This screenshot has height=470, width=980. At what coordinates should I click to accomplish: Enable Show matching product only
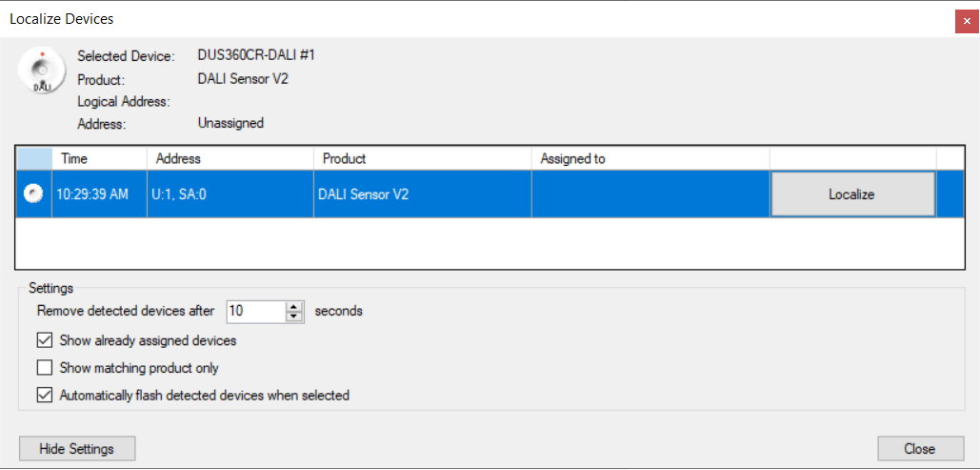[x=45, y=368]
